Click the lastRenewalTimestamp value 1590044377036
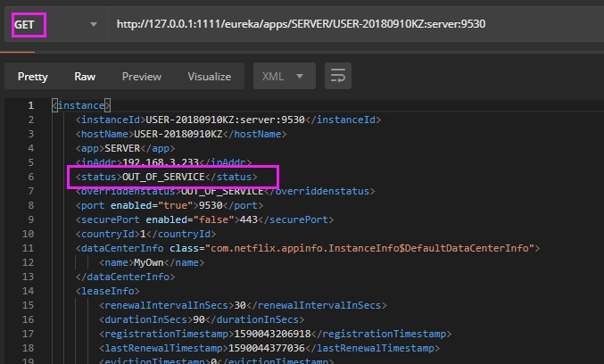Viewport: 604px width, 364px height. [x=267, y=348]
